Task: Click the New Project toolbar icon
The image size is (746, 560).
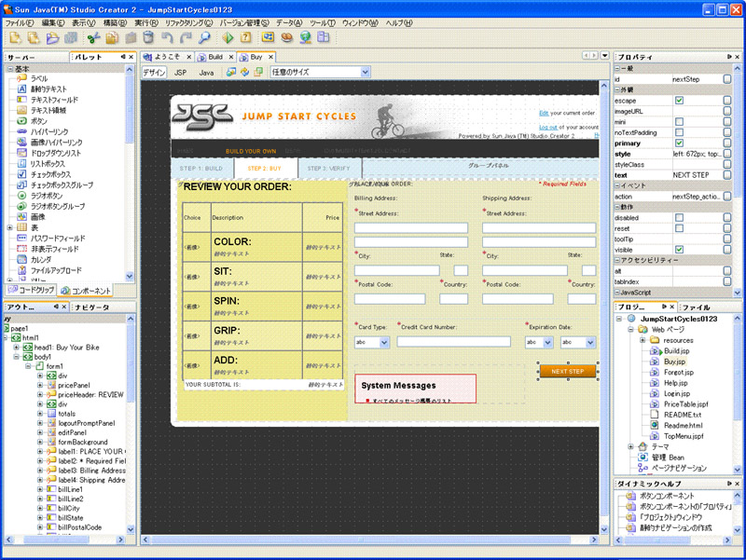Action: [x=15, y=38]
